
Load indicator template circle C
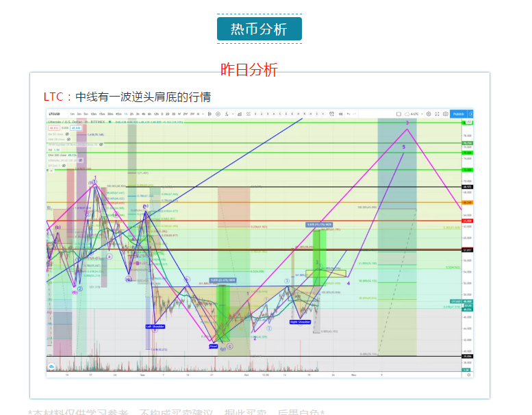point(280,114)
